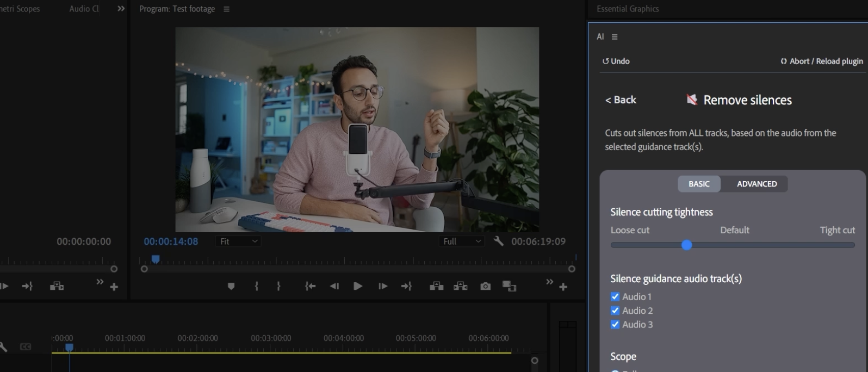Click the Program monitor left zoom scroll handle

pos(144,269)
